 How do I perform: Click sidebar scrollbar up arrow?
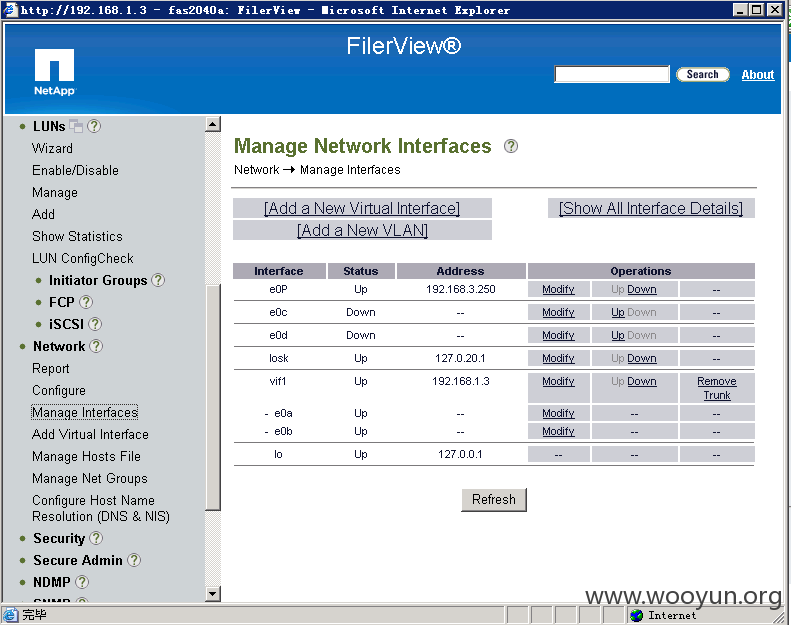[x=213, y=124]
